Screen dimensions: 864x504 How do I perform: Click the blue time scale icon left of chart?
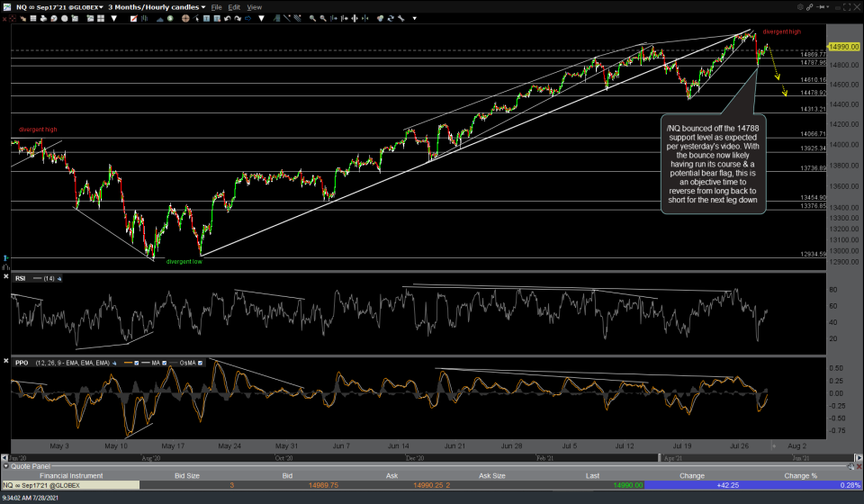[x=5, y=257]
